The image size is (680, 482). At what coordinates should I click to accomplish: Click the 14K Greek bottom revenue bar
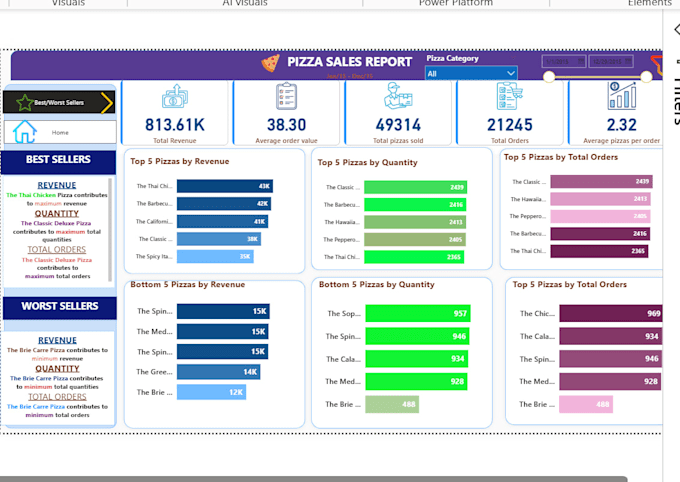[x=219, y=372]
